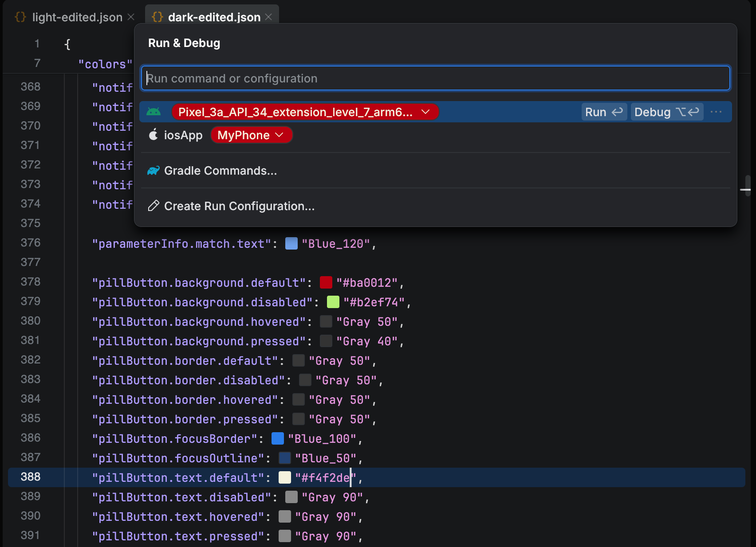
Task: Select Create Run Configuration
Action: point(240,206)
